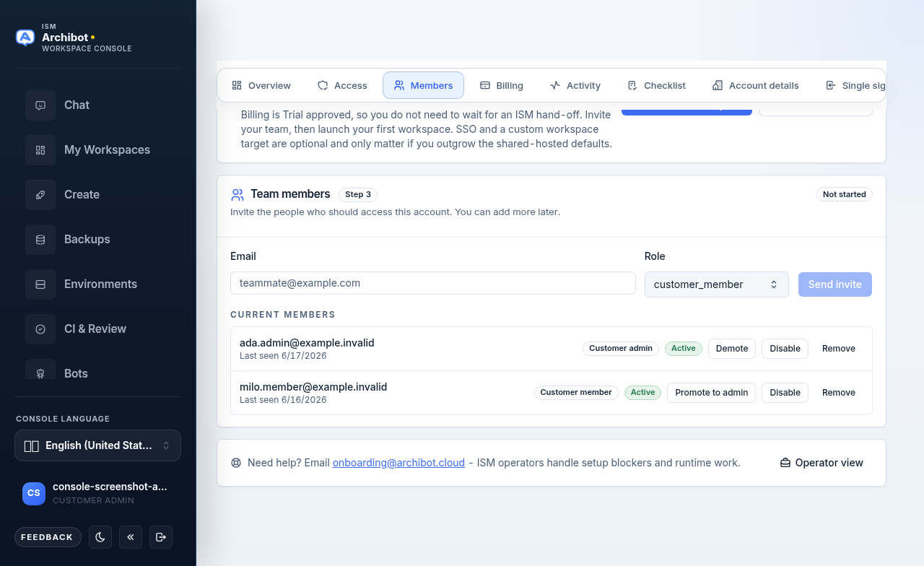
Task: Click the Last seen 6/16/2026 text
Action: coord(283,400)
